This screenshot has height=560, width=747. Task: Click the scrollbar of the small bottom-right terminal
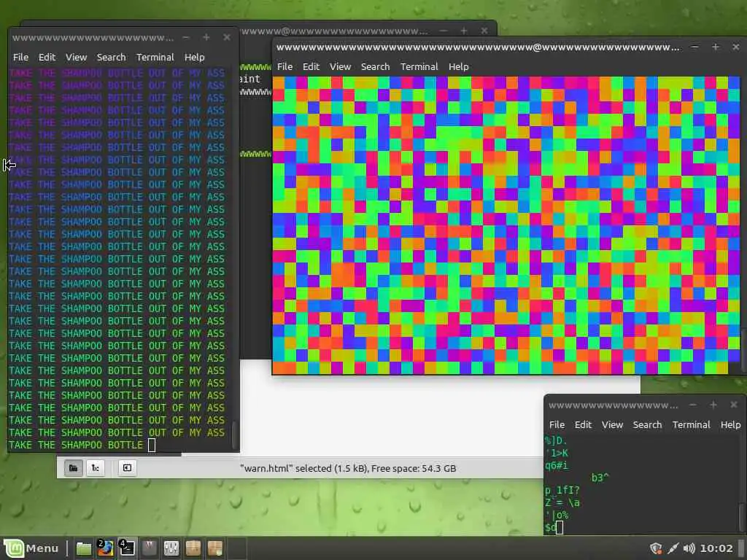[743, 518]
